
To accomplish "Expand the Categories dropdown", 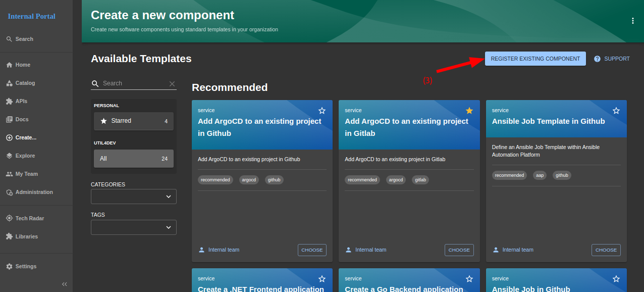I will 134,197.
